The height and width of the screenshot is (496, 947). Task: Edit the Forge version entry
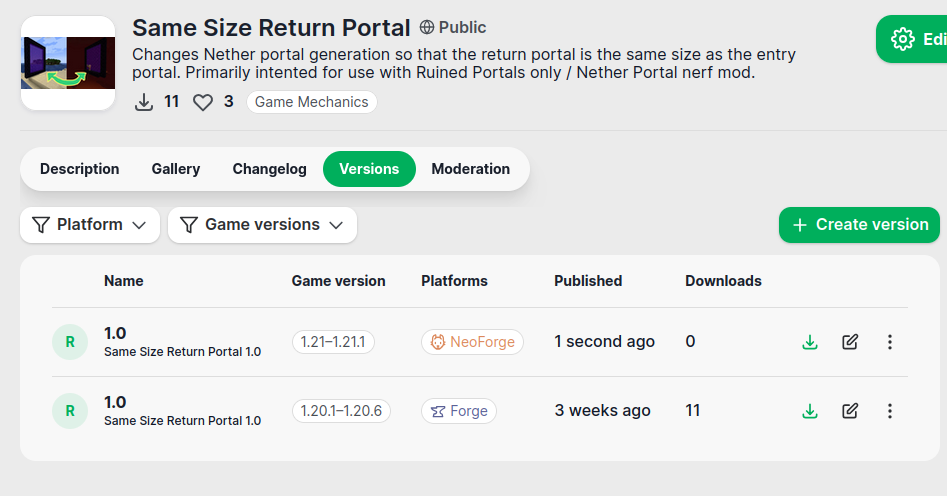pos(850,411)
